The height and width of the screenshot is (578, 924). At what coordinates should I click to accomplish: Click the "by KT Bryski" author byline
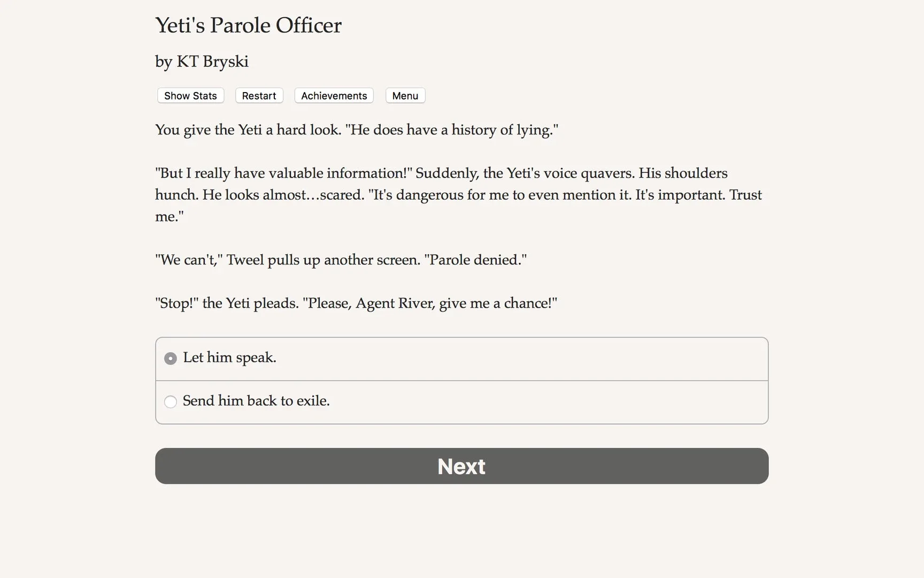[202, 62]
